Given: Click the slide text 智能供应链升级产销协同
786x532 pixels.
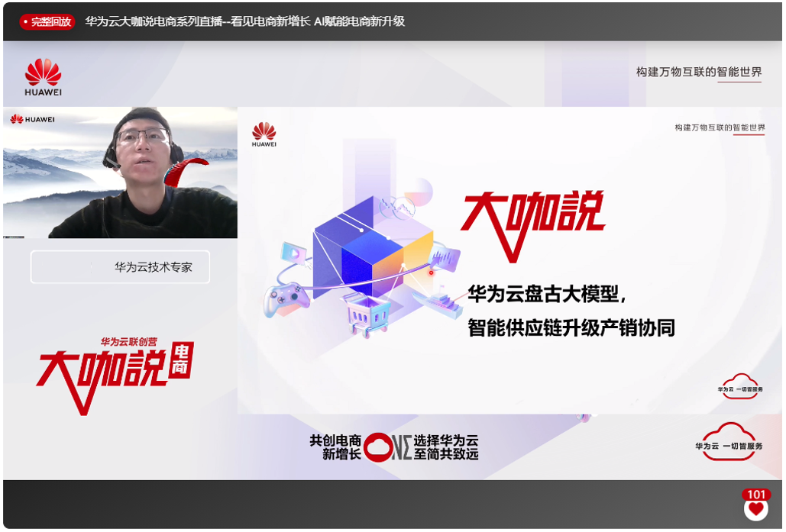Looking at the screenshot, I should coord(571,327).
